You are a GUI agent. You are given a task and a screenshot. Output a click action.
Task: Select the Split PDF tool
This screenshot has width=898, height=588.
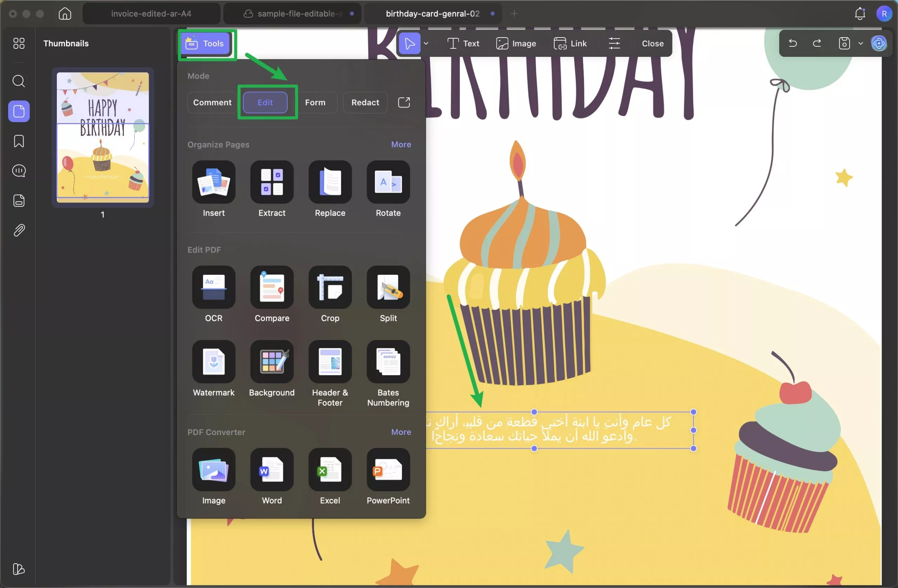[x=388, y=288]
